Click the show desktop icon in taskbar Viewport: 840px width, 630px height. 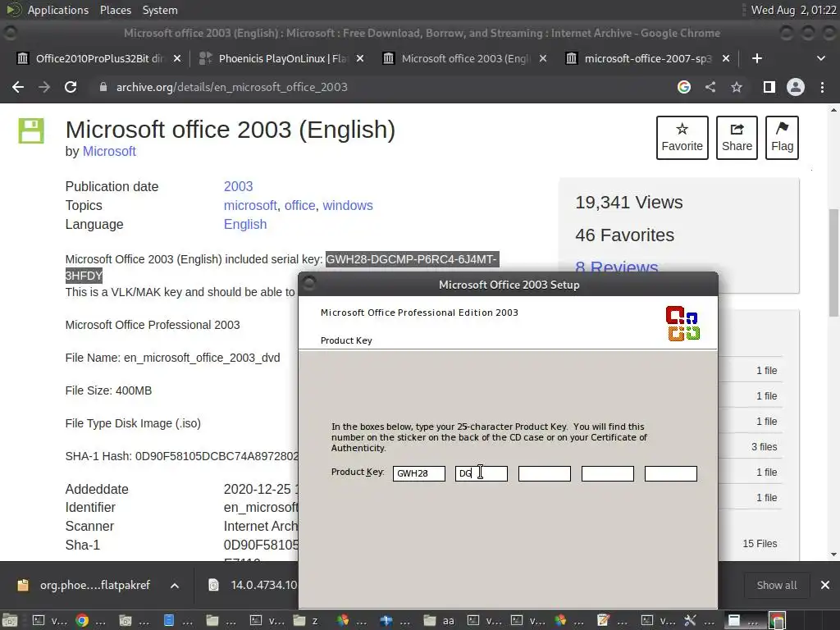pos(10,620)
